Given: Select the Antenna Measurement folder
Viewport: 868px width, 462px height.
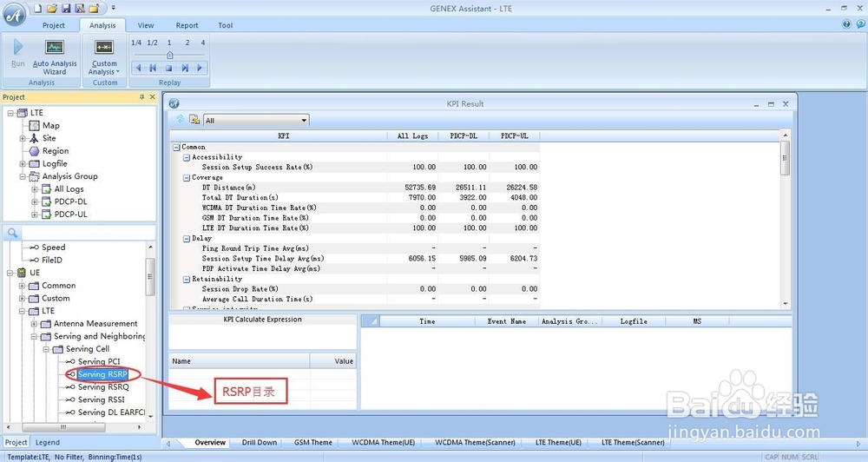Looking at the screenshot, I should click(x=95, y=324).
